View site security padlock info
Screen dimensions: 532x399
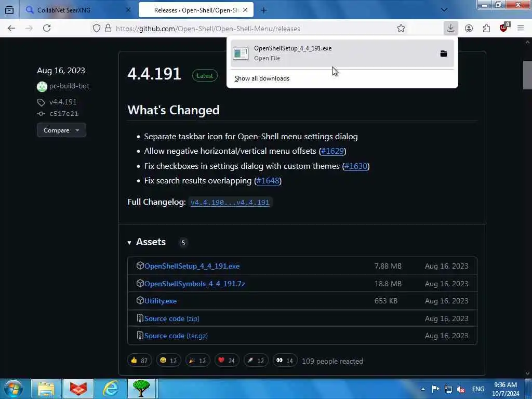[108, 28]
